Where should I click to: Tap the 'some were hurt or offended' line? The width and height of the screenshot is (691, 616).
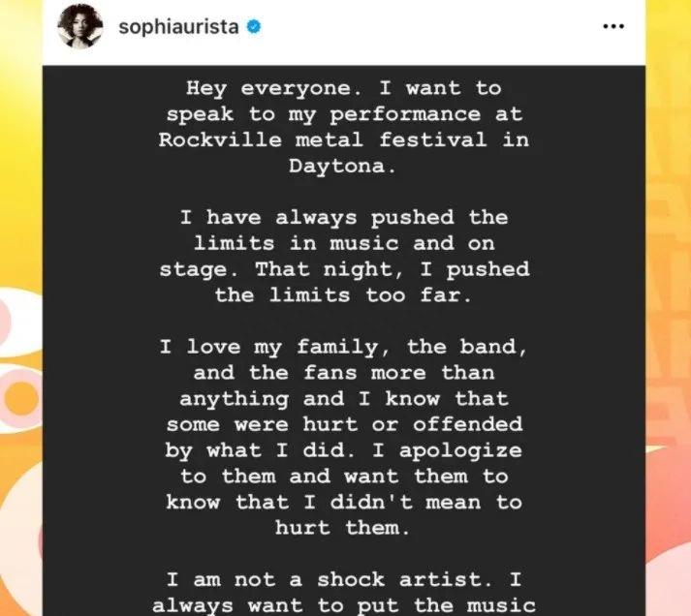pyautogui.click(x=344, y=424)
